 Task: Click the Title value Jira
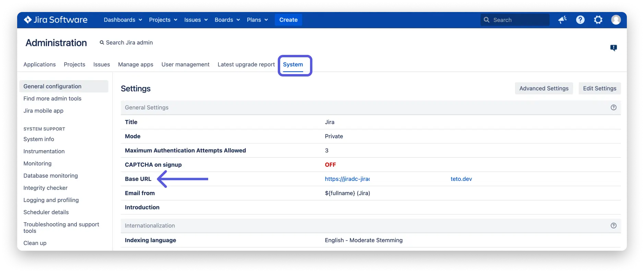click(x=330, y=122)
